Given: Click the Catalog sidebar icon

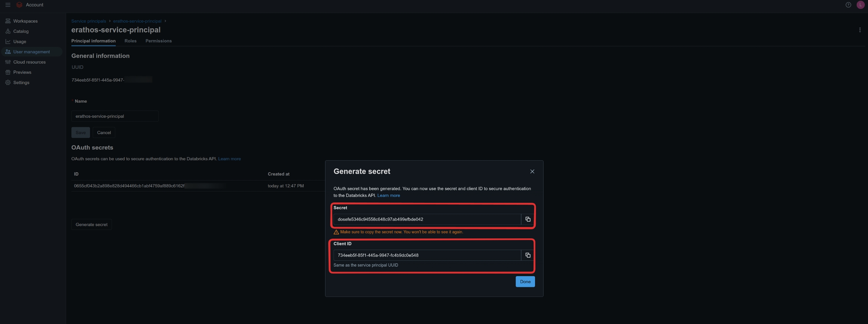Looking at the screenshot, I should point(8,31).
